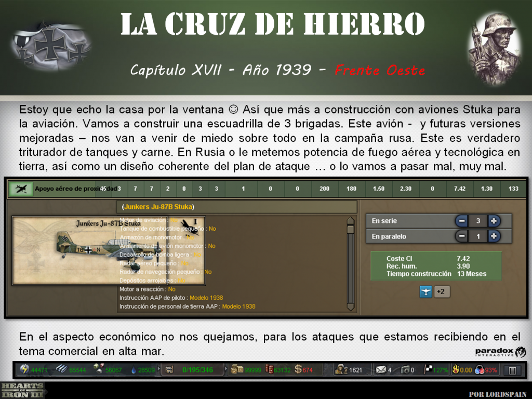Click the 1.50 value in stats row
Screen dimensions: 532x399
(x=379, y=189)
